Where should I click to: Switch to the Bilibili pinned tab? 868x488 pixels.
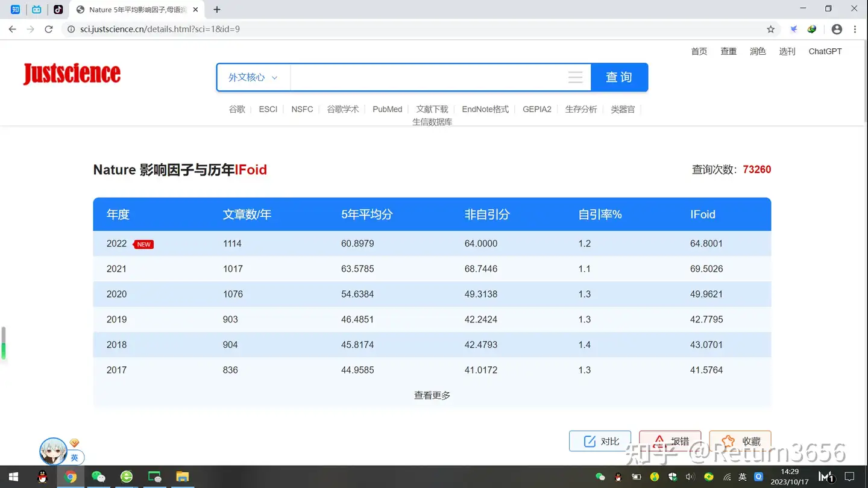[x=37, y=10]
